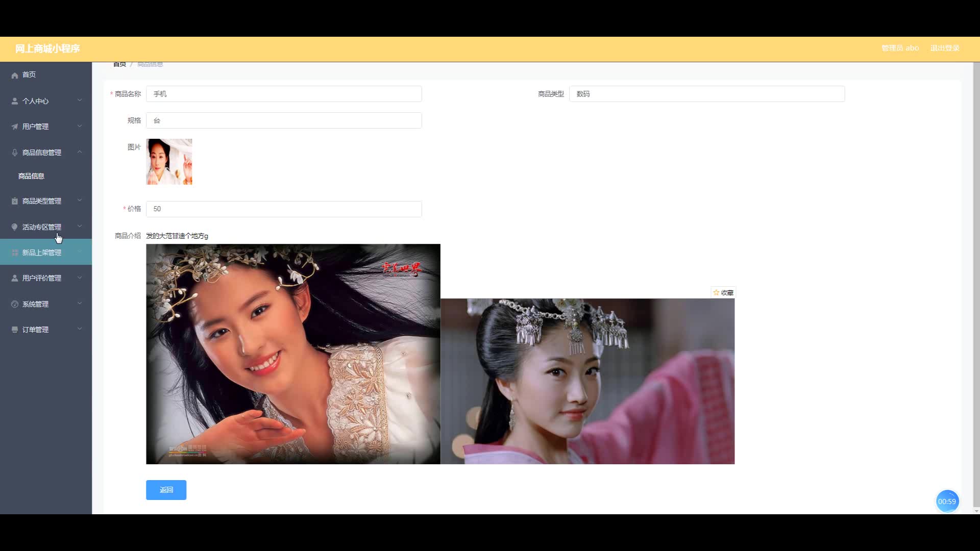Click the 网上商城小程序 title
The width and height of the screenshot is (980, 551).
47,49
